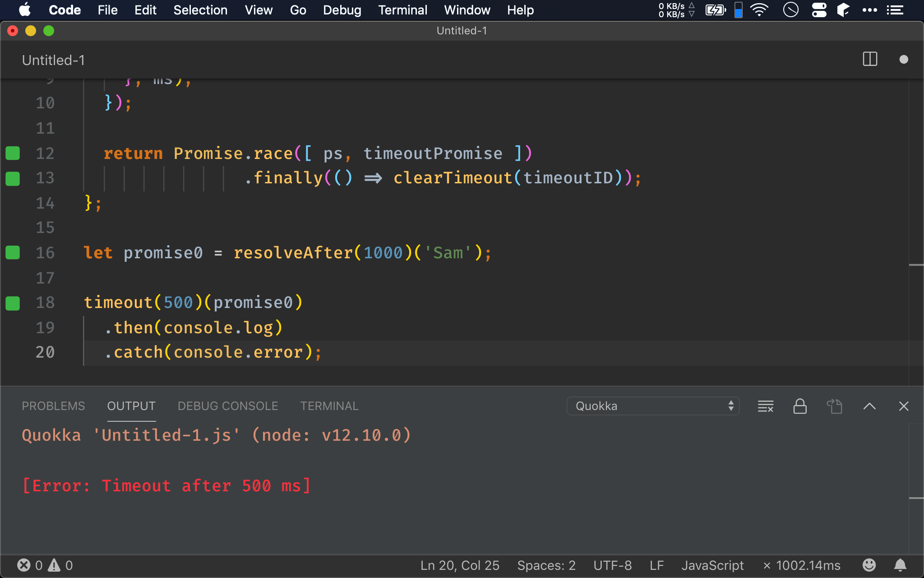This screenshot has width=924, height=578.
Task: Click timeoutPromise identifier on line 12
Action: [433, 154]
